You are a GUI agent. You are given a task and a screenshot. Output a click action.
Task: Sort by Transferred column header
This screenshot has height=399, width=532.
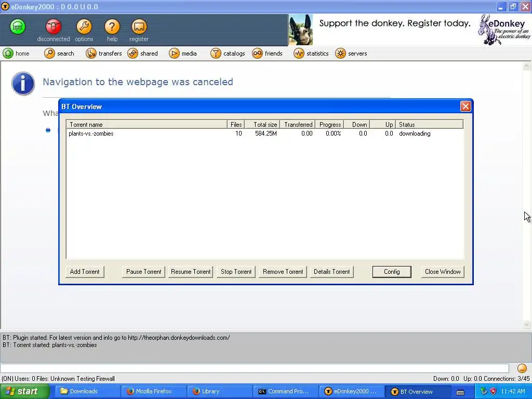(298, 125)
